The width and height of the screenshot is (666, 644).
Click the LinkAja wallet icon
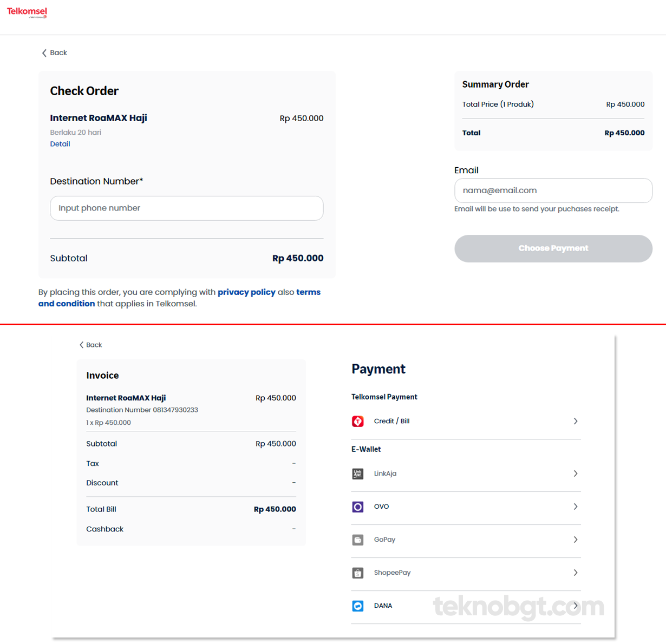(x=358, y=474)
